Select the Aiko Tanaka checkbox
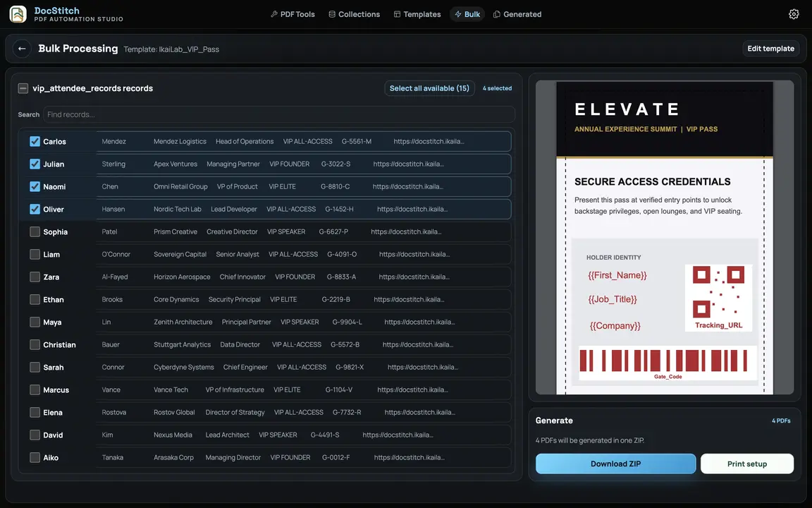Viewport: 812px width, 508px height. [x=35, y=457]
